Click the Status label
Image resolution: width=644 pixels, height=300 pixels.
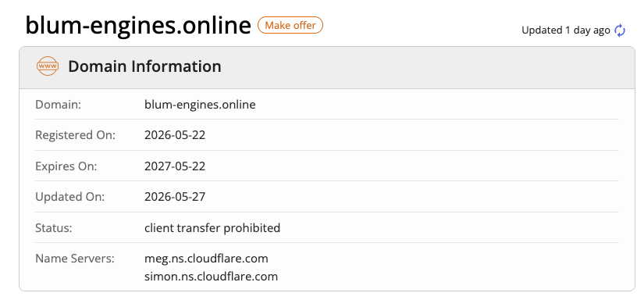pyautogui.click(x=54, y=227)
